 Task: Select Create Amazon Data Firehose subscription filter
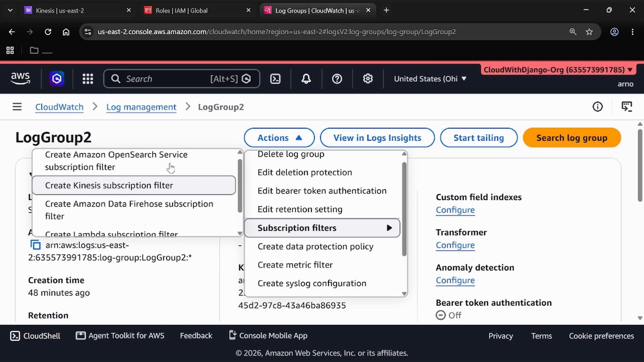(x=134, y=210)
